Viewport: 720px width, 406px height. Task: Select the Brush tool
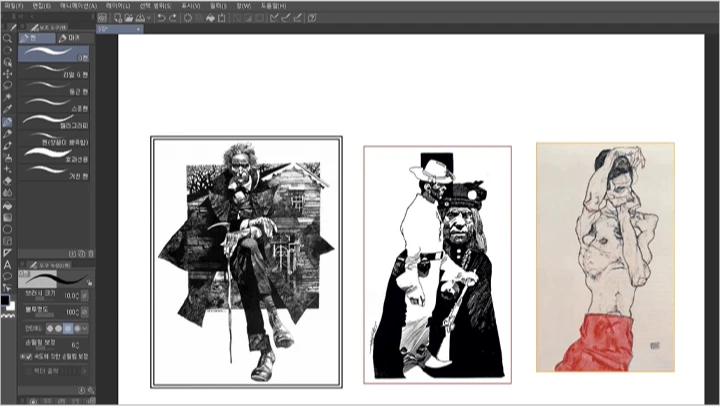tap(7, 146)
